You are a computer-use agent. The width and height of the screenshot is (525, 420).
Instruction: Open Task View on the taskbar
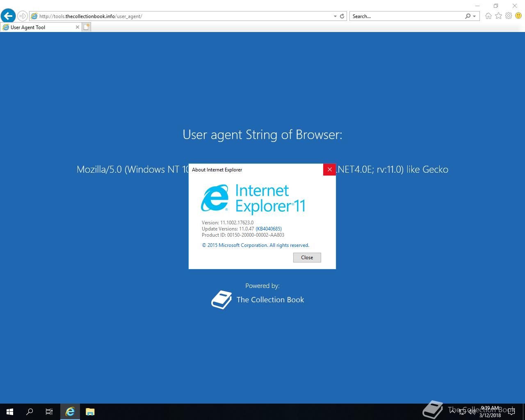(49, 412)
